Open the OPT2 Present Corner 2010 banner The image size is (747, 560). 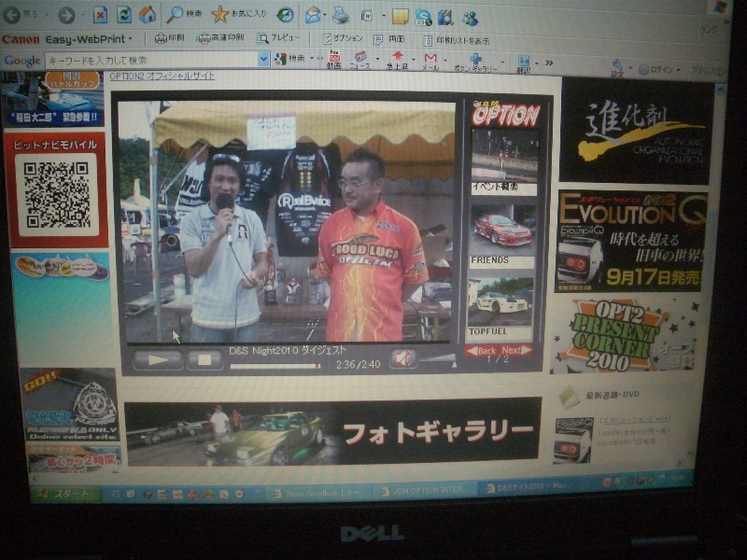point(625,337)
